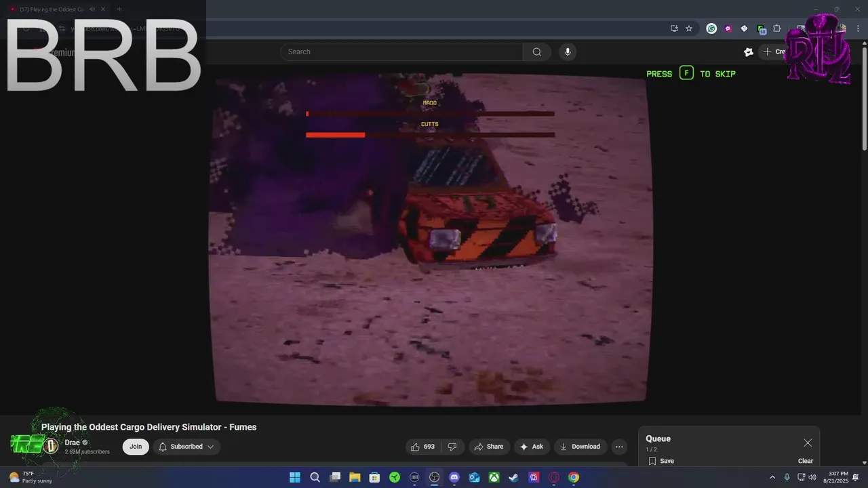Click the F key skip prompt
The image size is (868, 488).
coord(687,73)
